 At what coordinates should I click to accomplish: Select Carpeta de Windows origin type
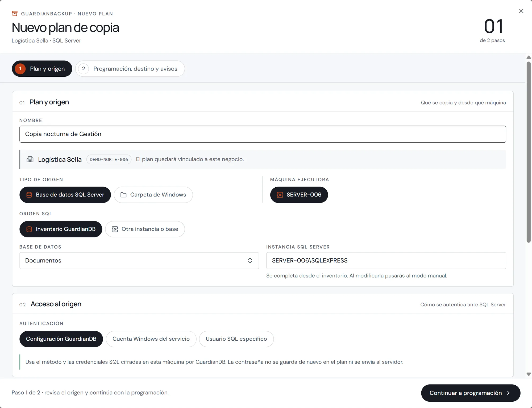pos(153,195)
